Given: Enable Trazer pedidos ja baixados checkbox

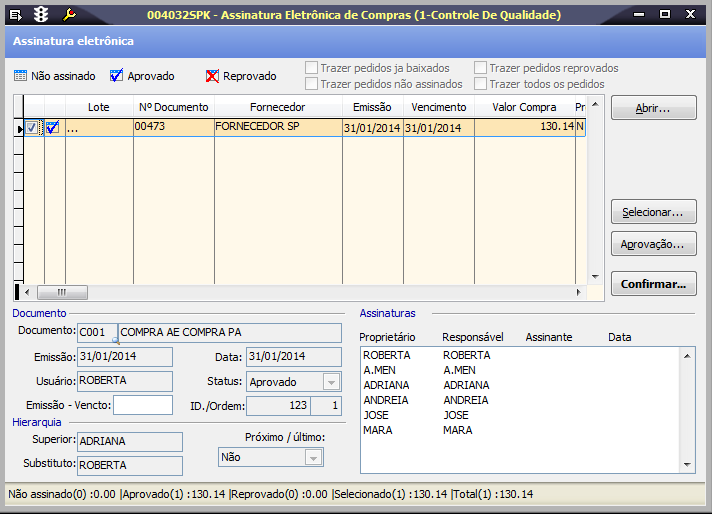Looking at the screenshot, I should [x=312, y=68].
